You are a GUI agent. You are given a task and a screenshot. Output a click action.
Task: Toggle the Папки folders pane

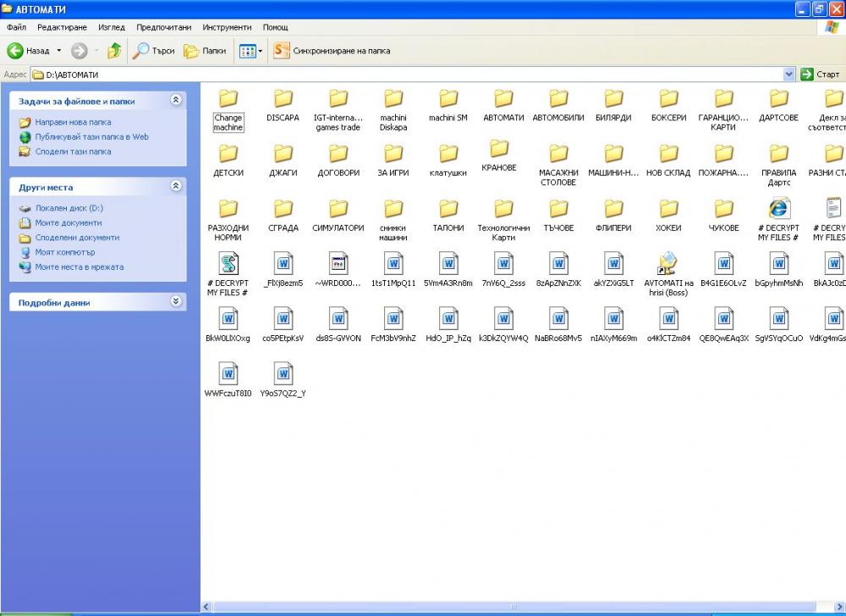point(205,51)
